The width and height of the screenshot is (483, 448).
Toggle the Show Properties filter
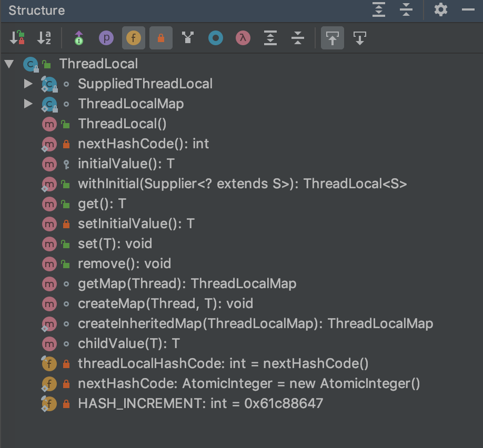tap(106, 38)
